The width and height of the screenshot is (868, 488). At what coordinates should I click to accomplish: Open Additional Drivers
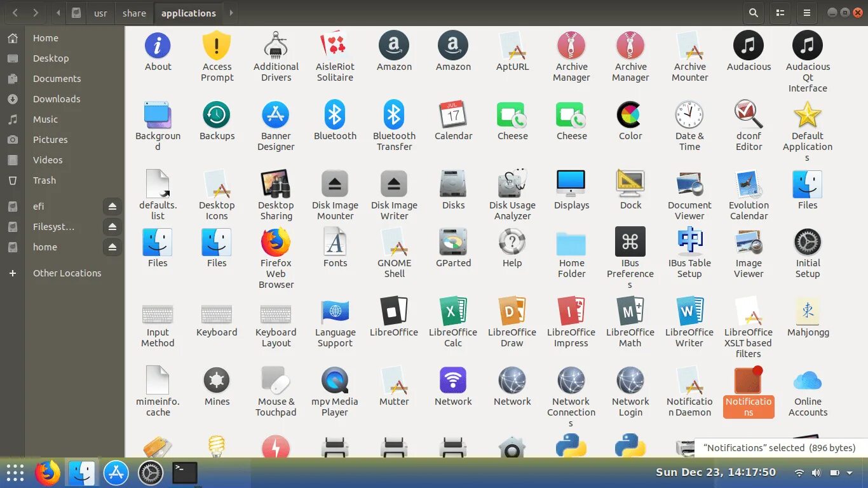276,46
